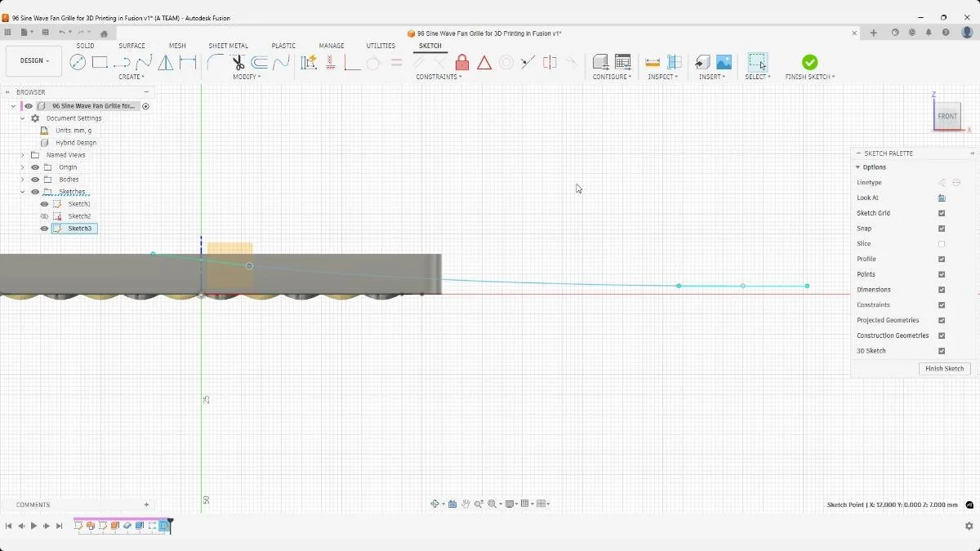980x551 pixels.
Task: Select the Rectangle sketch tool
Action: click(x=101, y=62)
